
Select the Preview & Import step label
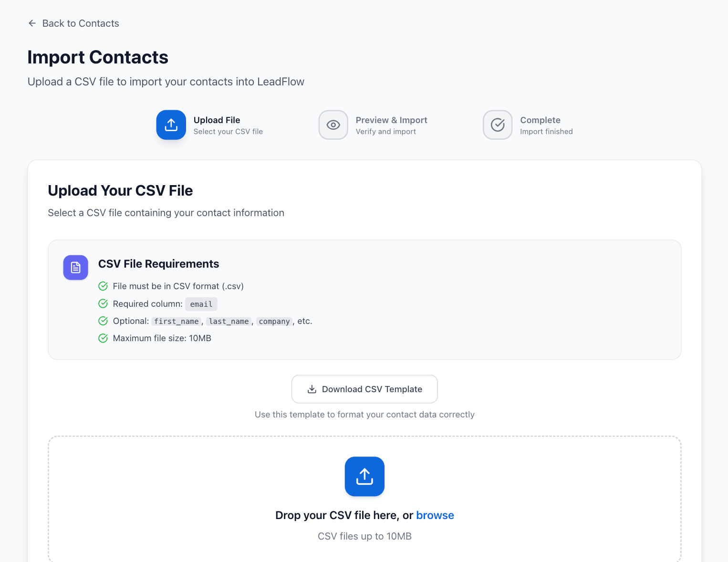tap(391, 120)
